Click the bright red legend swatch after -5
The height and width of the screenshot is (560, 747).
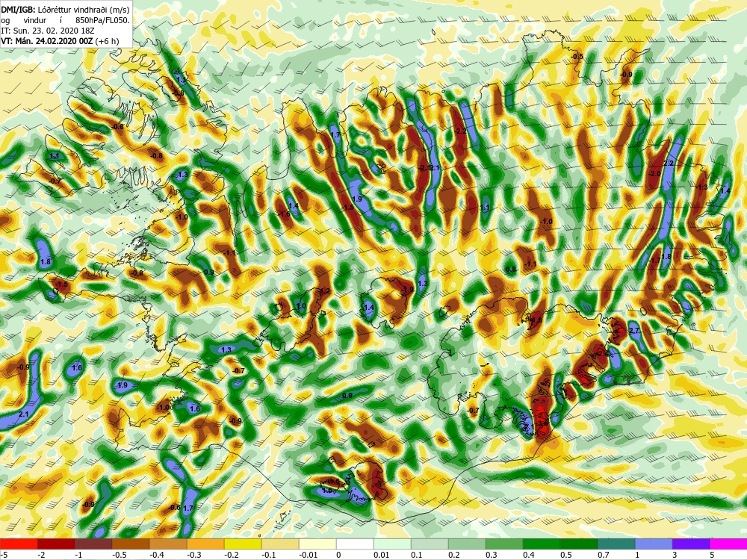pyautogui.click(x=19, y=544)
